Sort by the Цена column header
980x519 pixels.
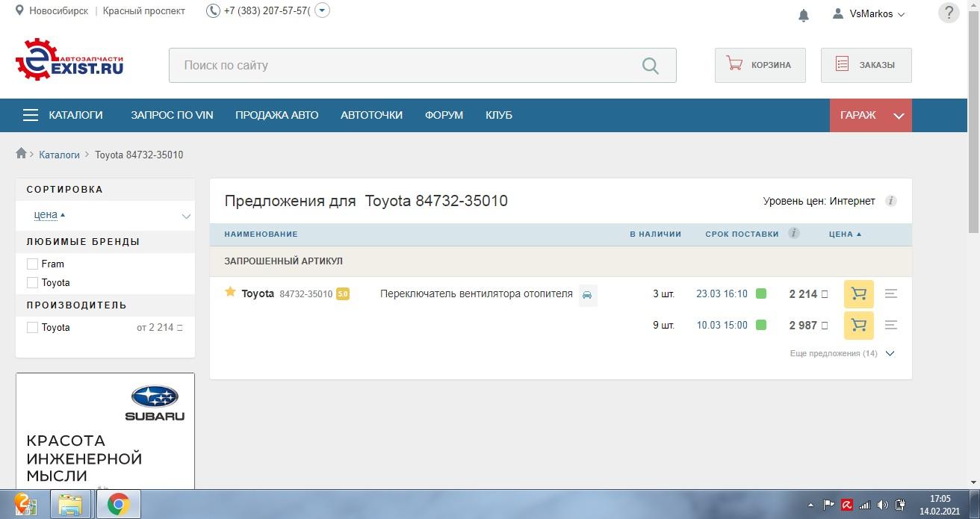[845, 234]
